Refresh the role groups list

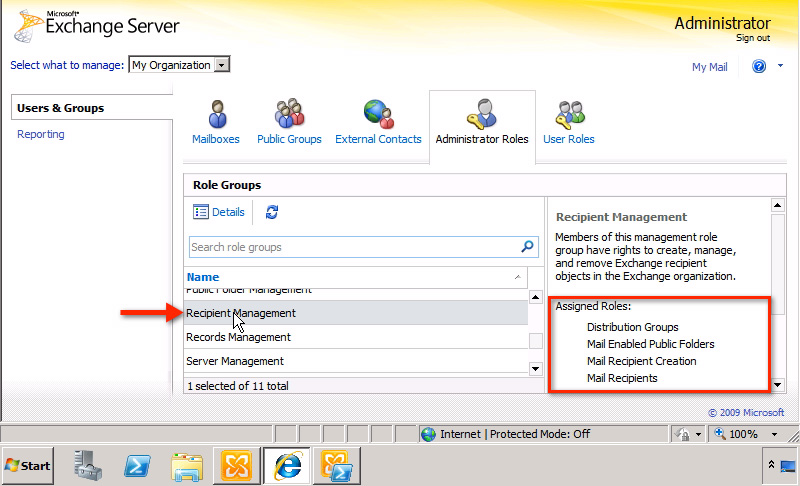pyautogui.click(x=272, y=212)
